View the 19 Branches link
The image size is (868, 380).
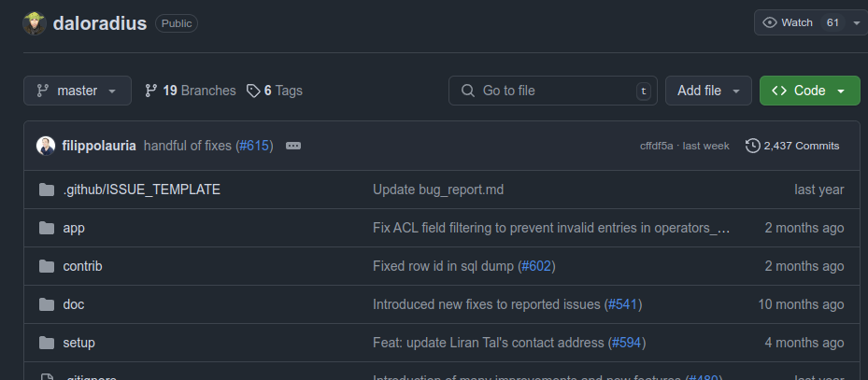tap(190, 91)
